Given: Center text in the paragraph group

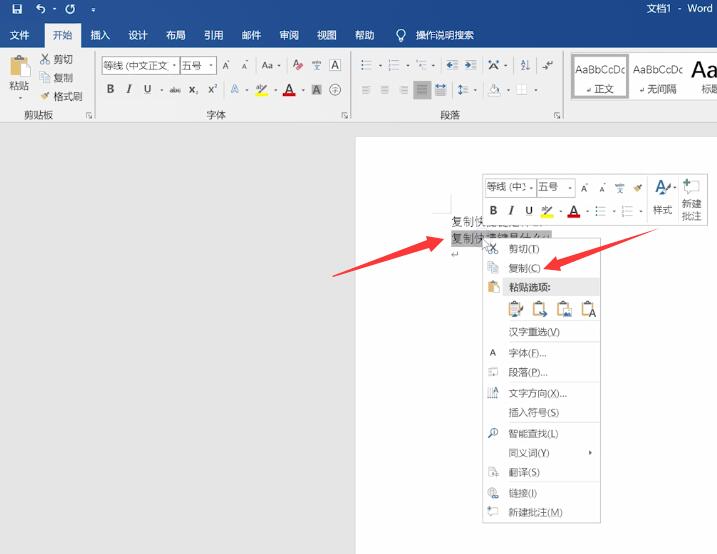Looking at the screenshot, I should pyautogui.click(x=385, y=90).
